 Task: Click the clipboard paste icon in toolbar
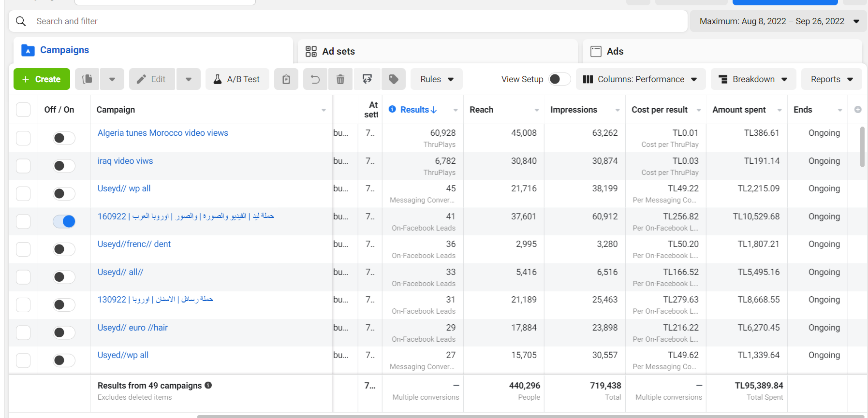pyautogui.click(x=286, y=79)
